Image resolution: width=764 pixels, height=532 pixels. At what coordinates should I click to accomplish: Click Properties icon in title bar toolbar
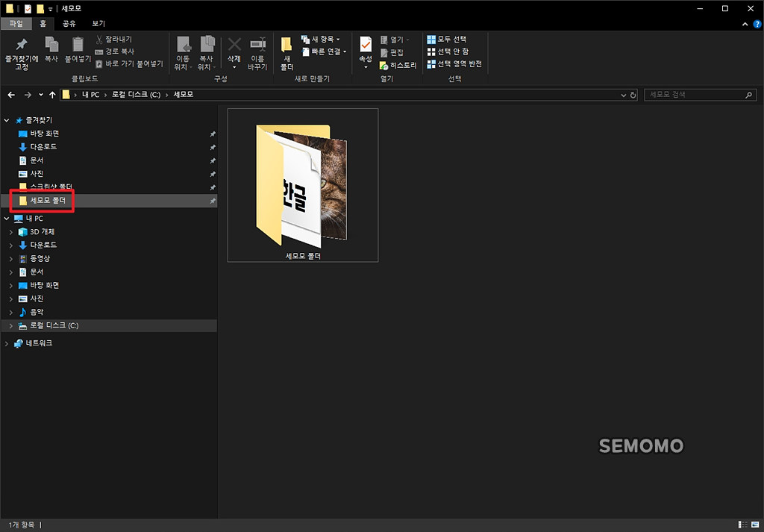click(28, 9)
